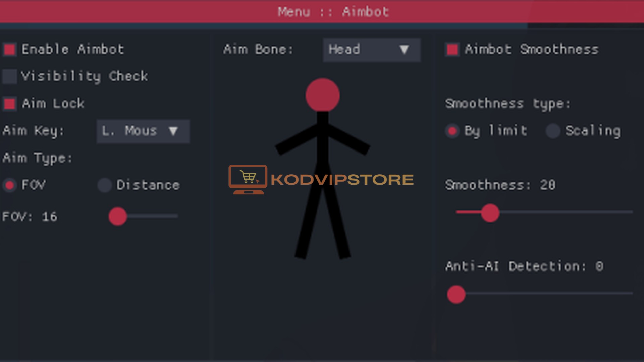Choose By limit smoothness type
This screenshot has width=644, height=362.
[452, 131]
